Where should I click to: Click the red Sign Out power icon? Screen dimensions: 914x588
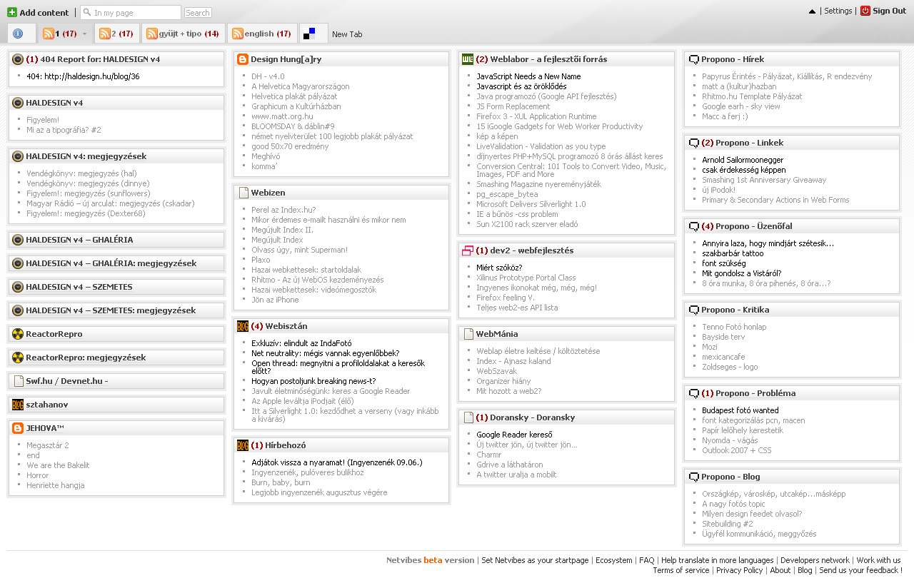point(865,11)
